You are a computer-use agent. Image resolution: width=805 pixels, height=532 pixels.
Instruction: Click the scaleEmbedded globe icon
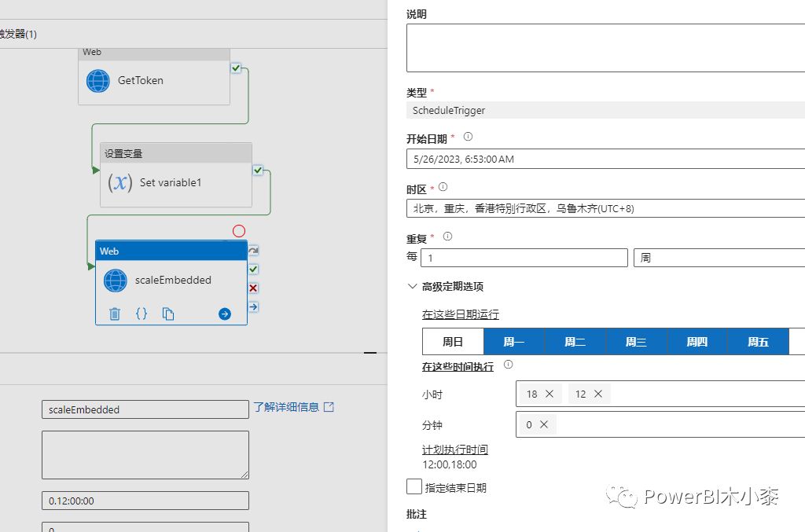116,281
